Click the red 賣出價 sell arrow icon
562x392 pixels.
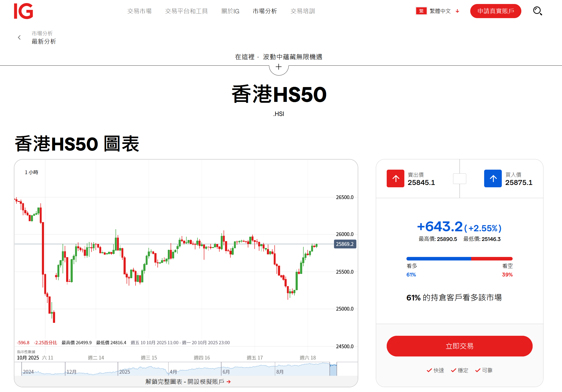click(395, 178)
